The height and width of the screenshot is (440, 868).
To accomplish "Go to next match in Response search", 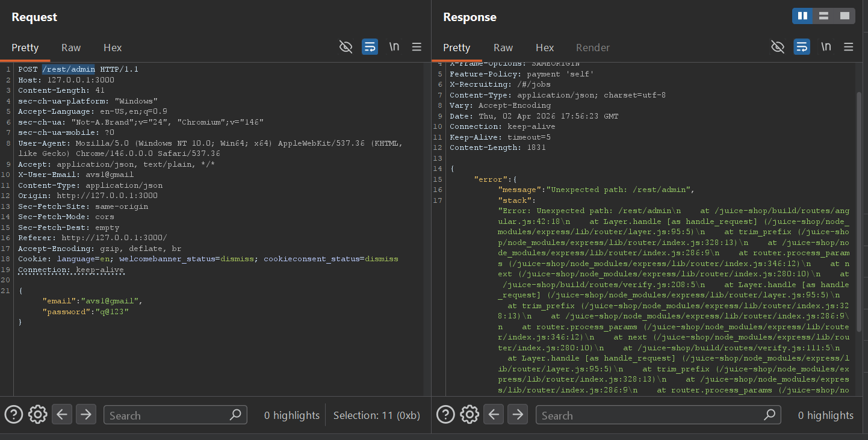I will click(518, 414).
